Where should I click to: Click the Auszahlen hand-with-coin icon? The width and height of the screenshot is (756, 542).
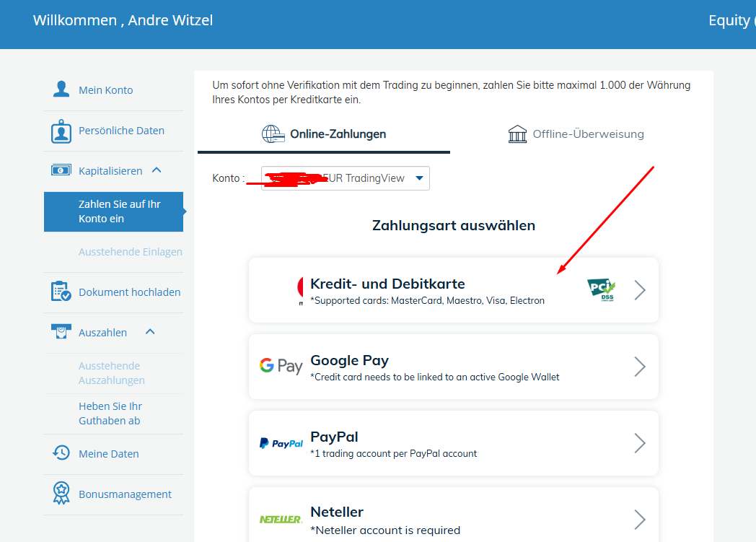pos(61,332)
